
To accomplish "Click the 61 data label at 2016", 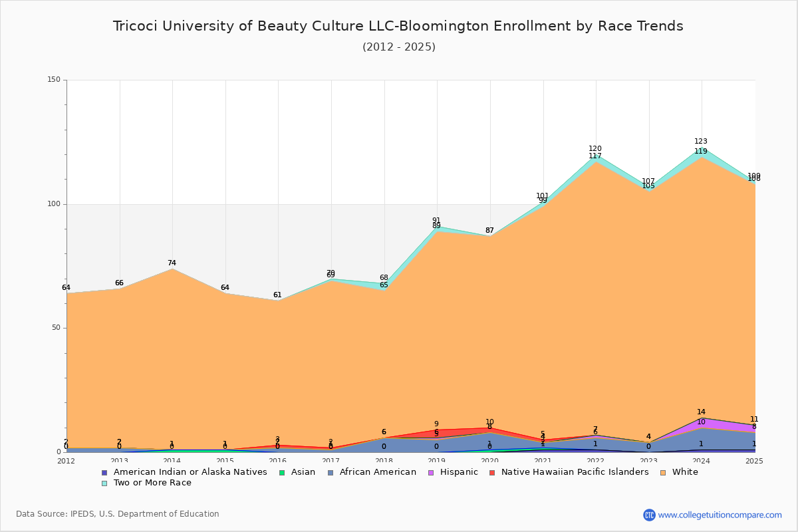I will [x=277, y=295].
